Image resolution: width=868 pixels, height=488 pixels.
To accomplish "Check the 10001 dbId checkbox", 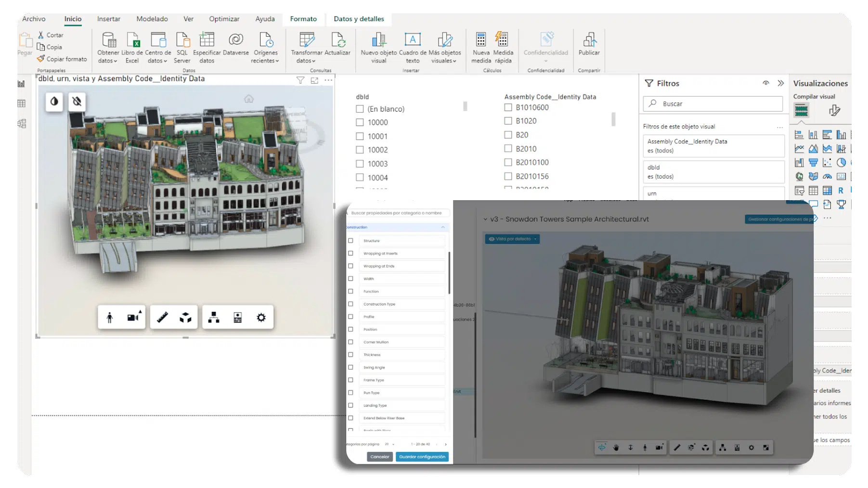I will [x=360, y=136].
